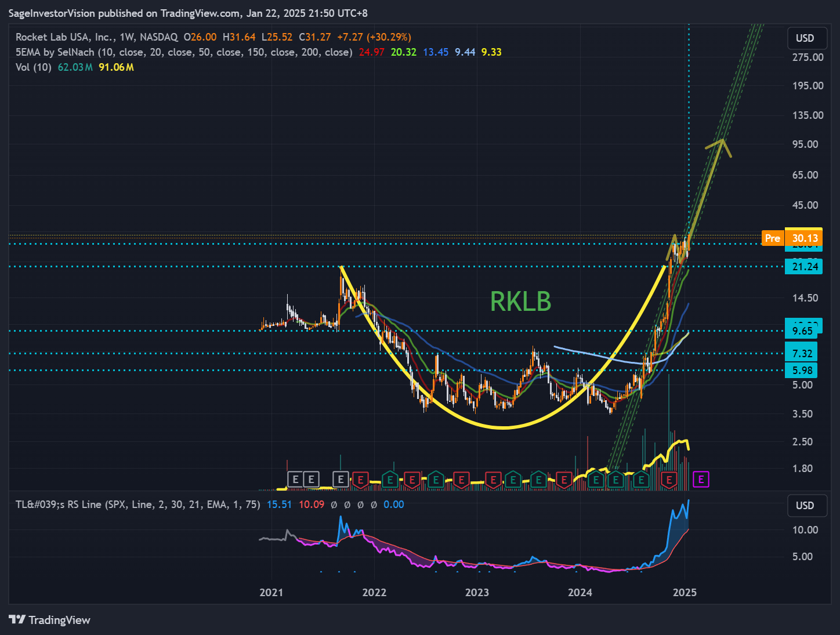Click the 62.03M volume value

point(75,67)
